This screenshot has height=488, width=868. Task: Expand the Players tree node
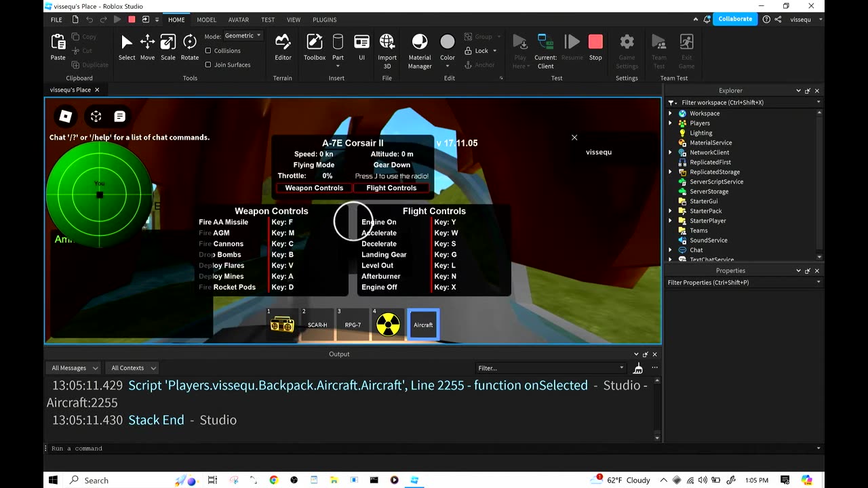point(671,123)
